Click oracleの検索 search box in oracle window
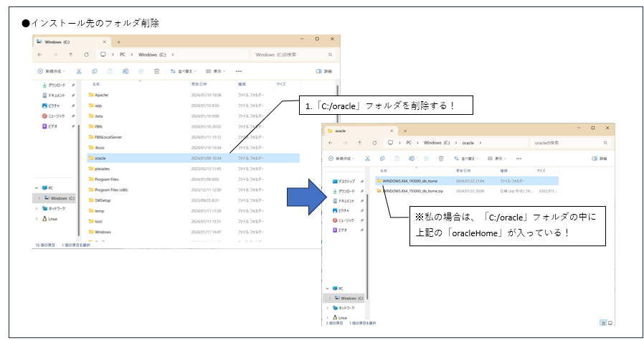The width and height of the screenshot is (644, 341). tap(570, 143)
